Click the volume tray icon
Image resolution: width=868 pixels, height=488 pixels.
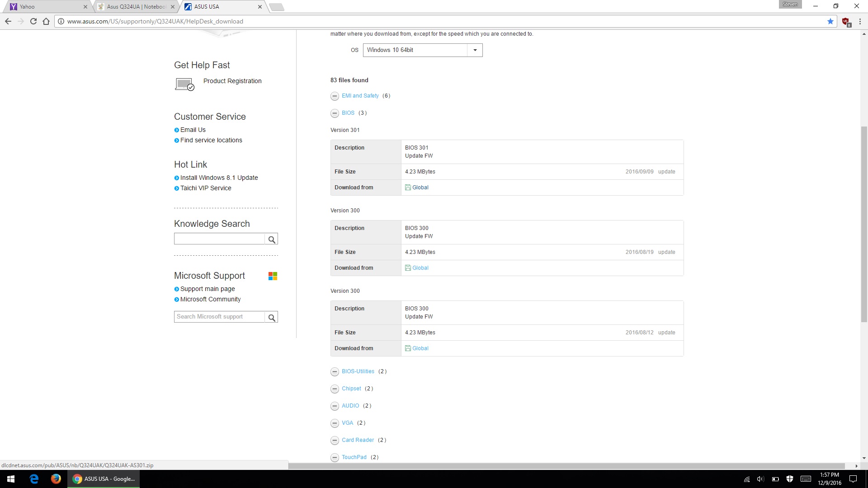760,479
